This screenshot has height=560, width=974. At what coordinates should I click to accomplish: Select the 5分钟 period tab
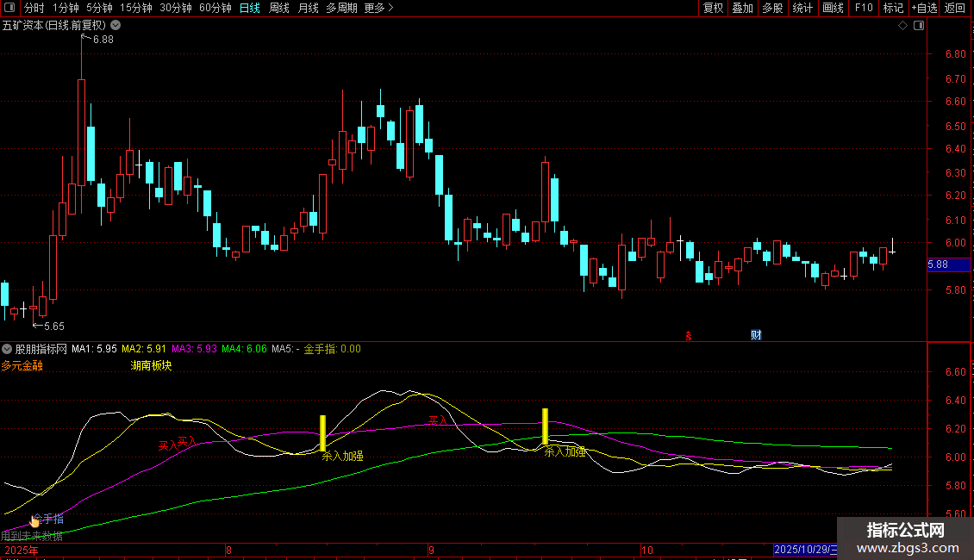tap(99, 8)
